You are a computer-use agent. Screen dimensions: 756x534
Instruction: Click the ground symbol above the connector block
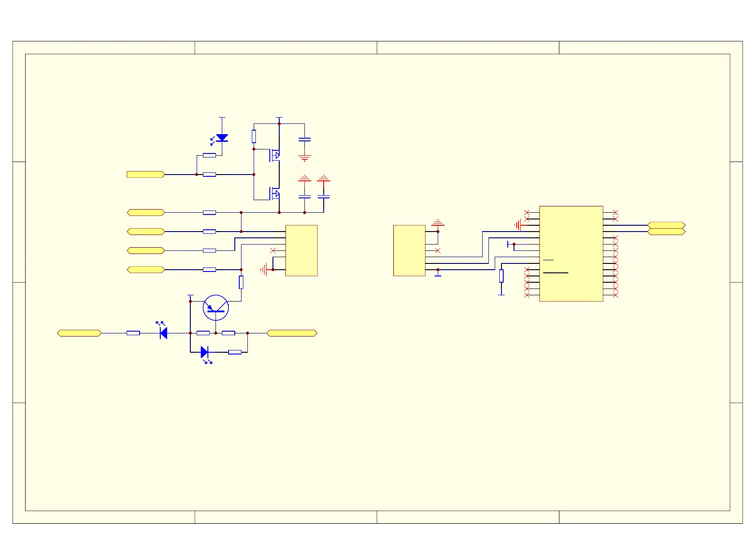point(438,223)
